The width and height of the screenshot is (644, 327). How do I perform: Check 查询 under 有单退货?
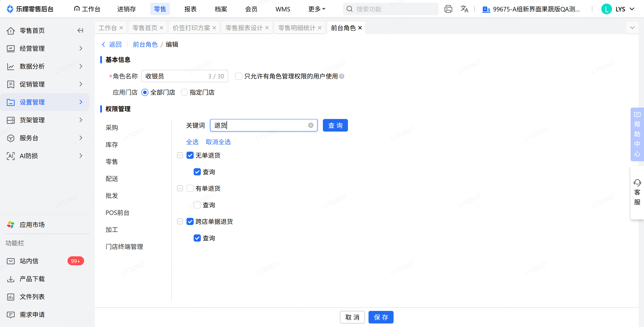[x=197, y=205]
